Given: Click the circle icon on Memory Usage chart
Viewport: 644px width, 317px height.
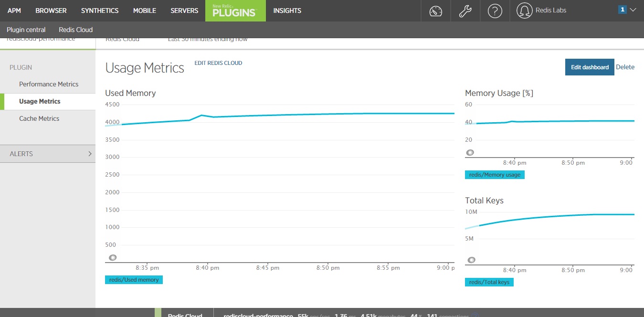Looking at the screenshot, I should (x=470, y=153).
